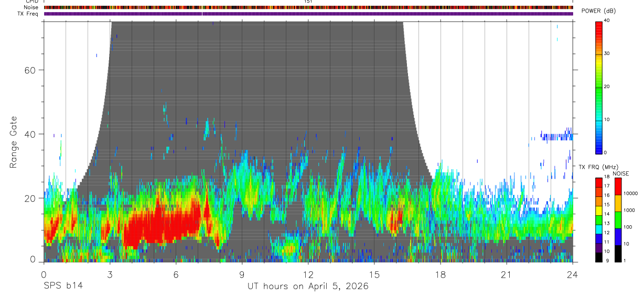
Task: Click the green 13–14 MHz TX FRQ swatch
Action: point(599,219)
